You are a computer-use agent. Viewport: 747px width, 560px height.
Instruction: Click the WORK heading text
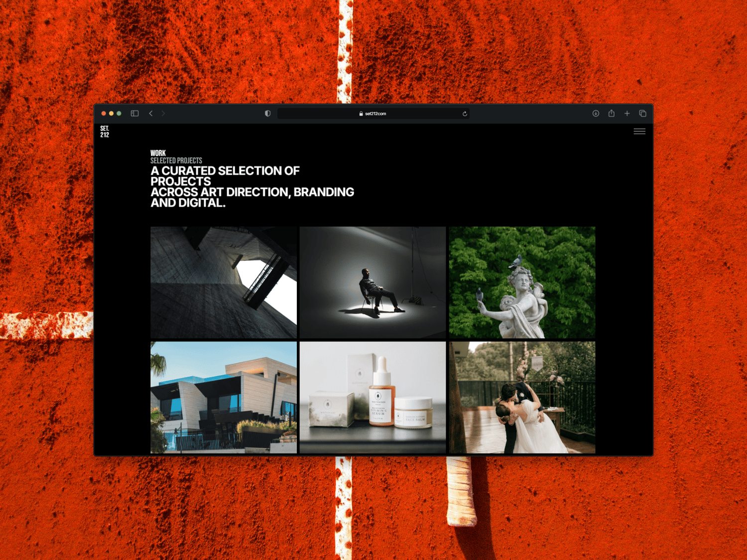point(158,153)
